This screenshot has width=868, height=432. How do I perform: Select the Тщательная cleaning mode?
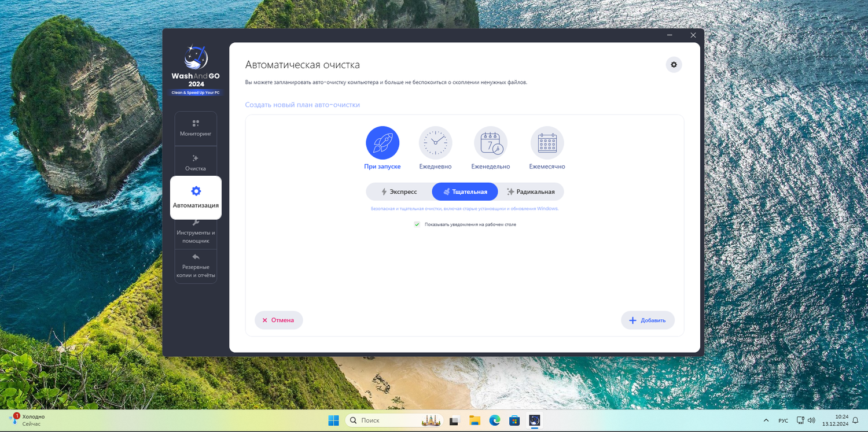tap(465, 191)
